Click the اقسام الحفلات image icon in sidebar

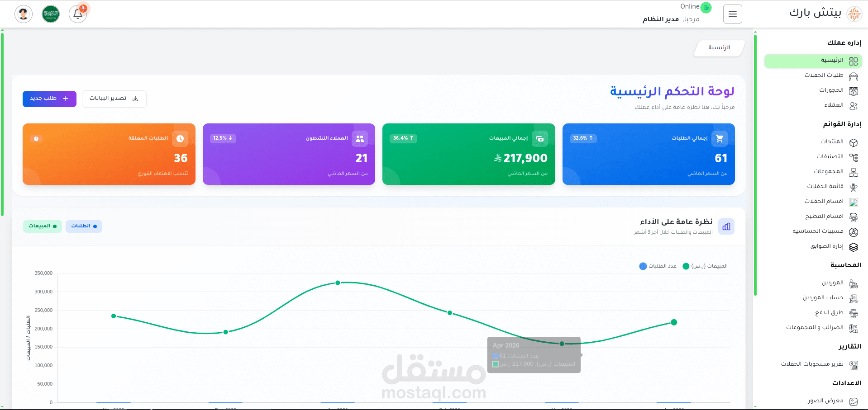coord(854,202)
